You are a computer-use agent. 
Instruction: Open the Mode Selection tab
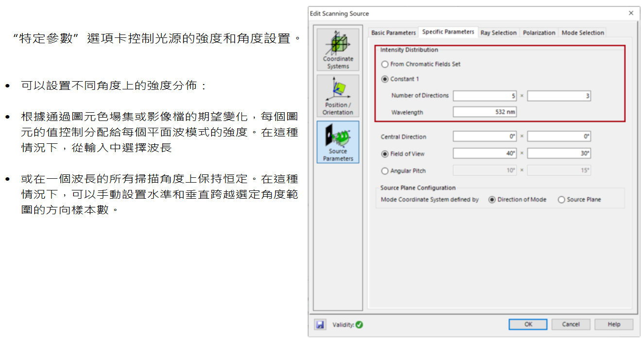tap(583, 33)
